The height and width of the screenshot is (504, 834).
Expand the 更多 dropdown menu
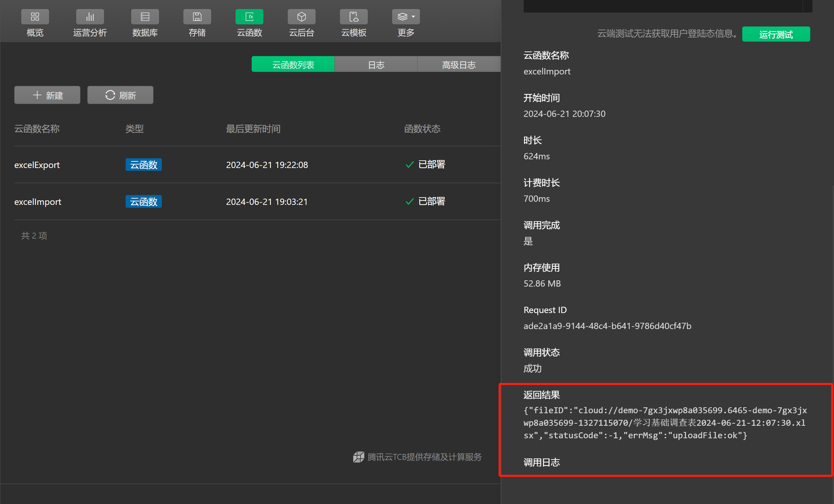pyautogui.click(x=406, y=17)
